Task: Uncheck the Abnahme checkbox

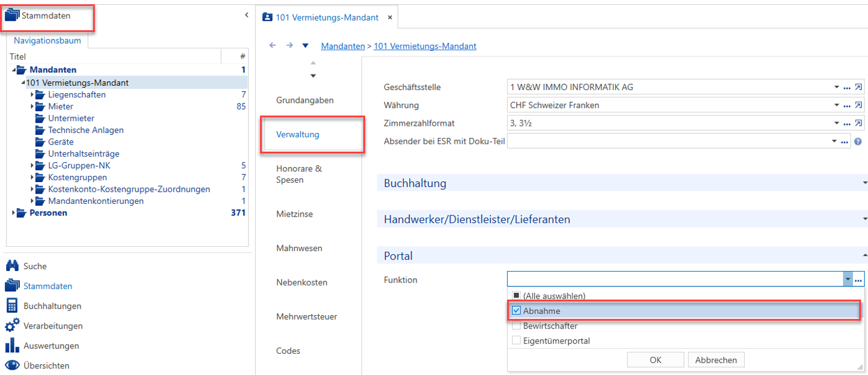Action: tap(516, 311)
